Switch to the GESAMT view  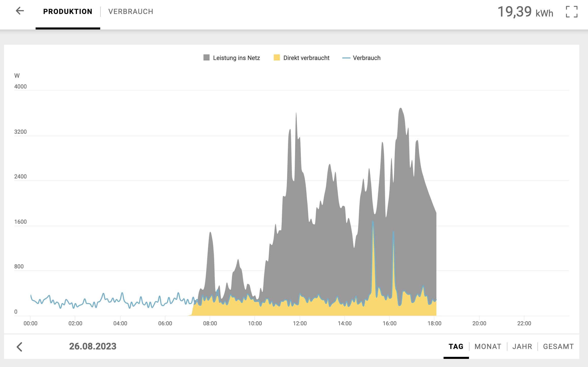558,346
